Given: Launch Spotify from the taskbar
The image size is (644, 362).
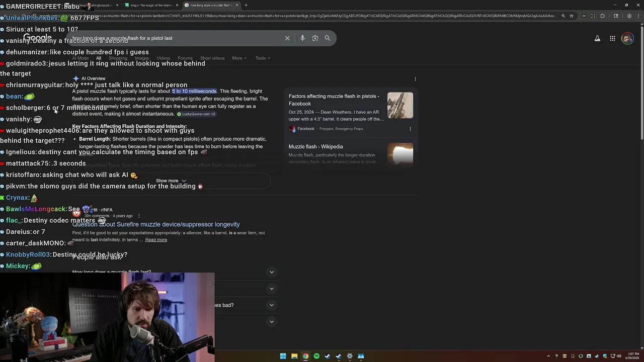Looking at the screenshot, I should [x=316, y=356].
